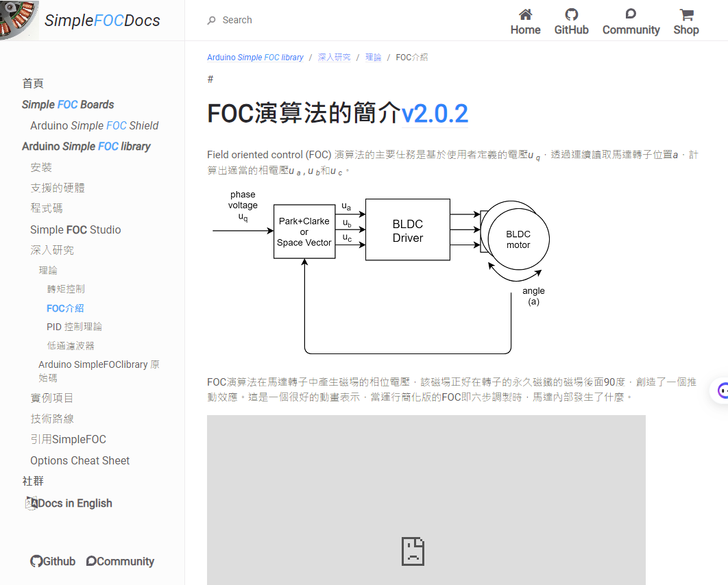The width and height of the screenshot is (728, 585).
Task: Open the floating chat widget icon
Action: (x=722, y=390)
